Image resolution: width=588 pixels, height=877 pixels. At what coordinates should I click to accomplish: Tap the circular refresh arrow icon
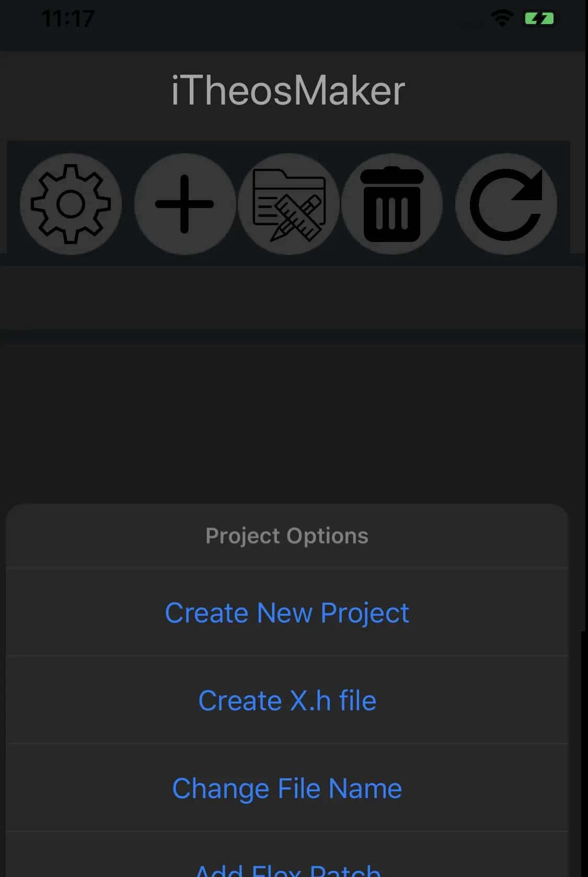(505, 204)
